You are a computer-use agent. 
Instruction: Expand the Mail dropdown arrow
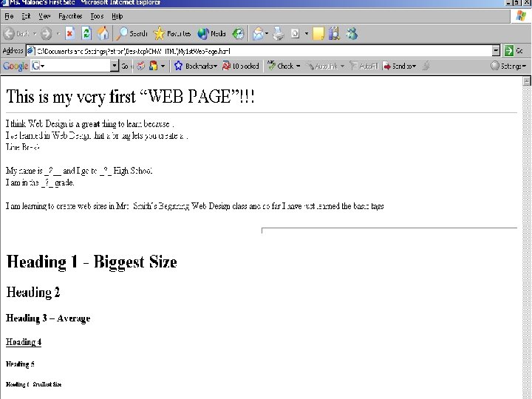(x=267, y=33)
